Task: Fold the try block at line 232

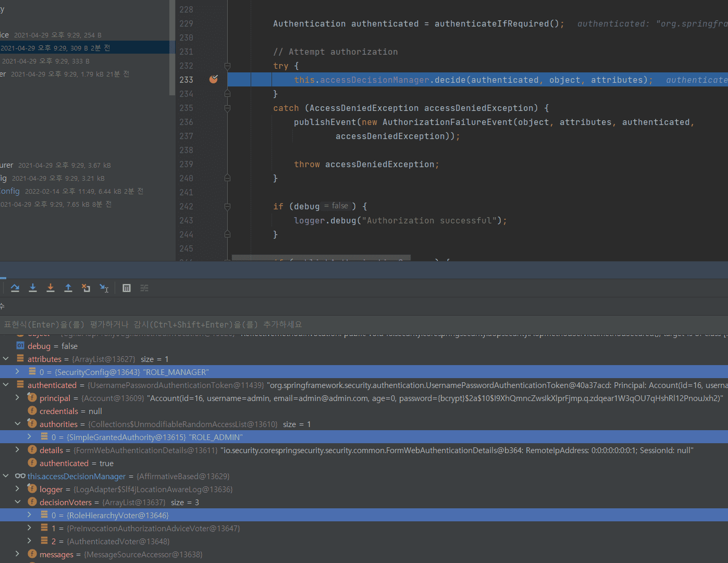Action: coord(227,66)
